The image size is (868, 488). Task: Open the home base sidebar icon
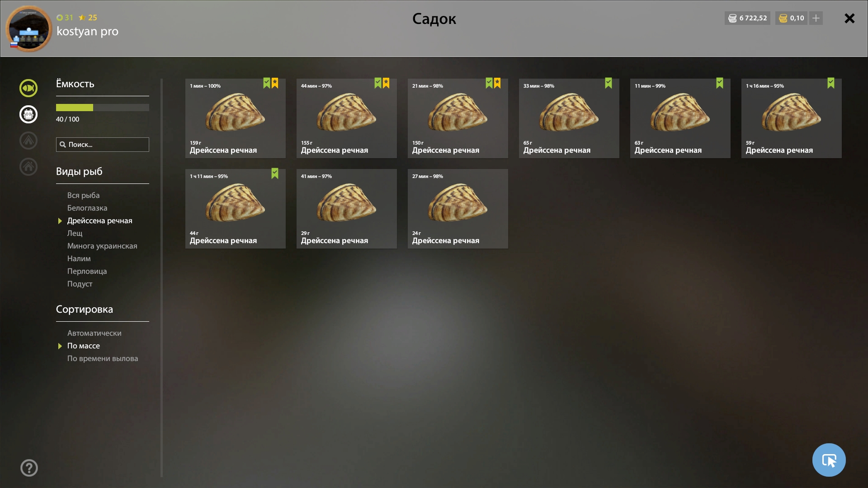click(x=28, y=167)
